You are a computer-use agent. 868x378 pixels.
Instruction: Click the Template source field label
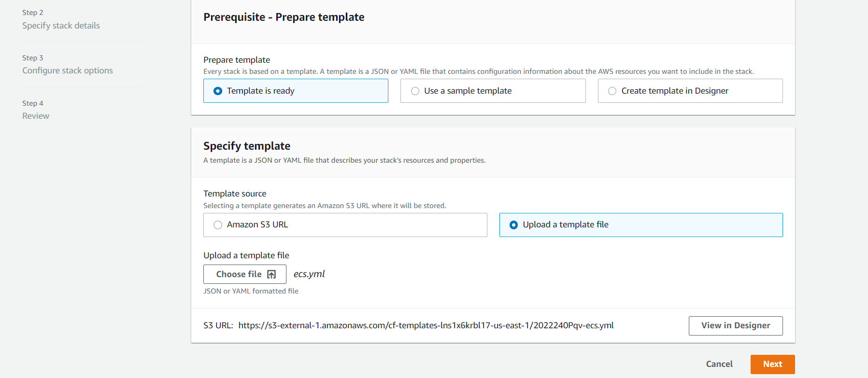[x=235, y=194]
